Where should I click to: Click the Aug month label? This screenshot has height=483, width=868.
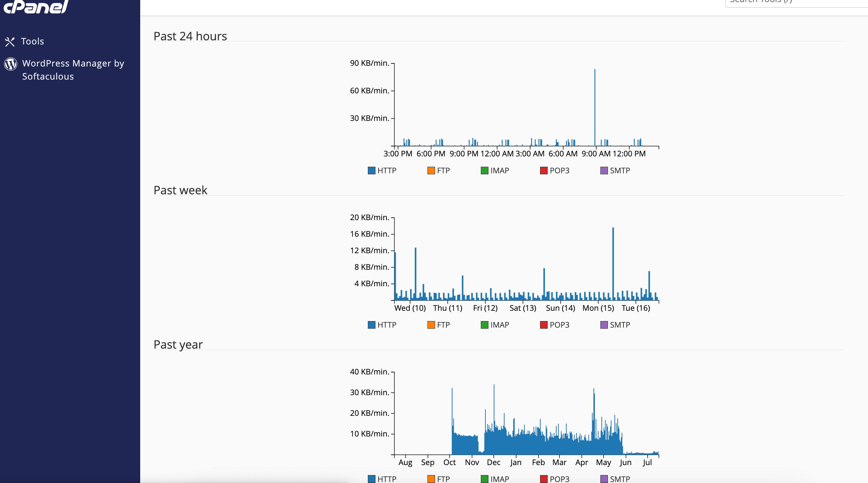pyautogui.click(x=405, y=463)
